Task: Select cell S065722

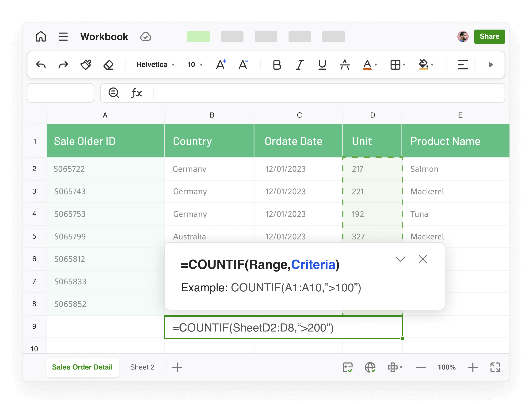Action: click(106, 169)
